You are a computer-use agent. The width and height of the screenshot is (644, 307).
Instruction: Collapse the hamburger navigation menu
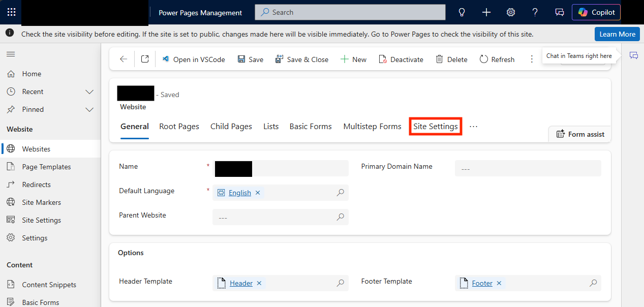click(x=11, y=54)
